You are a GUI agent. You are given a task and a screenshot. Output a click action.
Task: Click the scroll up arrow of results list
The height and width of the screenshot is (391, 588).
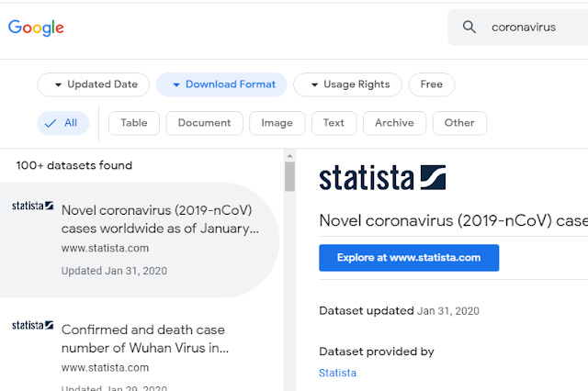tap(289, 155)
